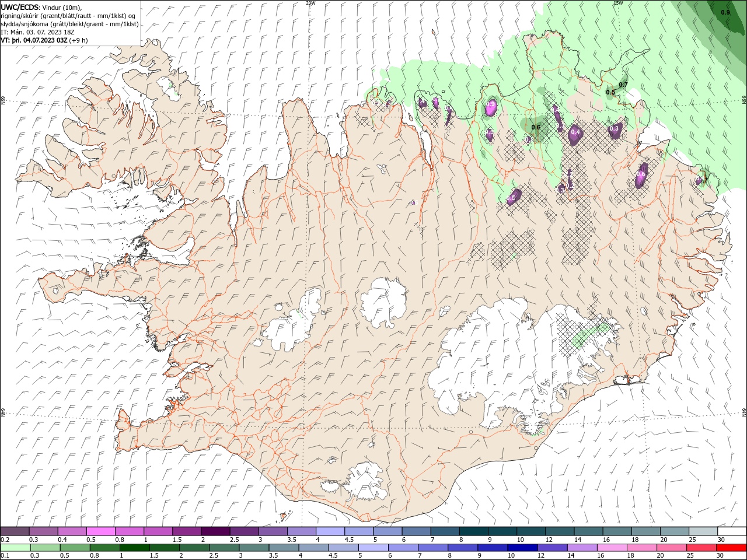Pick the slate blue 6 swatch in upper legend
Image resolution: width=747 pixels, height=560 pixels.
point(416,531)
